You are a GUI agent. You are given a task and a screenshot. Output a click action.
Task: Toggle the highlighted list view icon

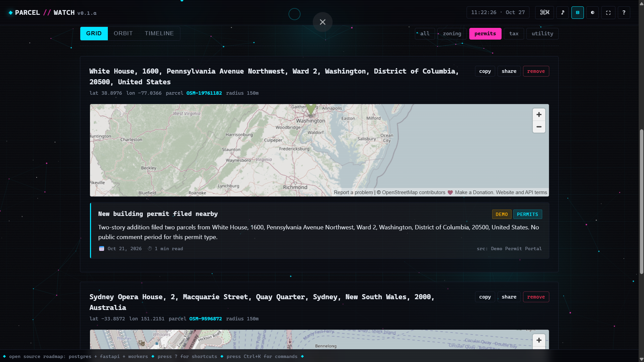[577, 12]
